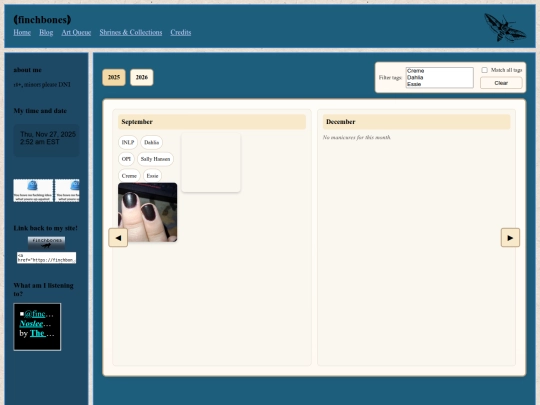Select Dahlia in filter tags list
Image resolution: width=540 pixels, height=405 pixels.
pos(439,77)
